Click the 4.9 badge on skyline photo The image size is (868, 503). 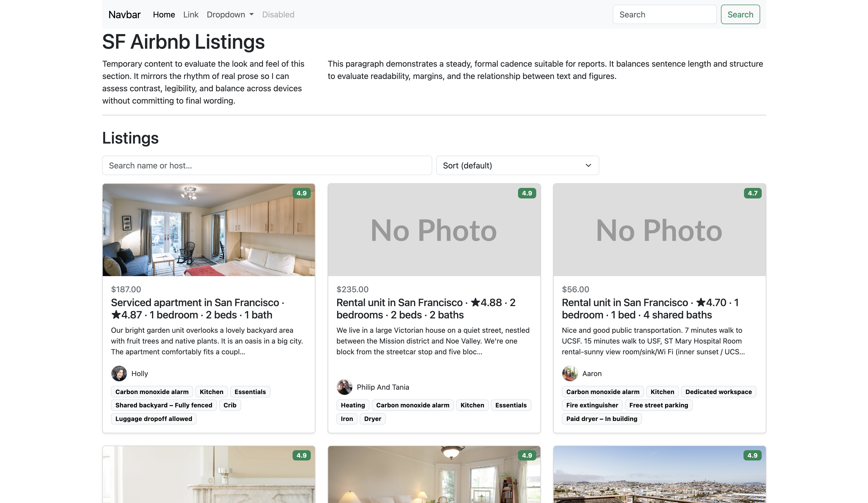(x=753, y=455)
